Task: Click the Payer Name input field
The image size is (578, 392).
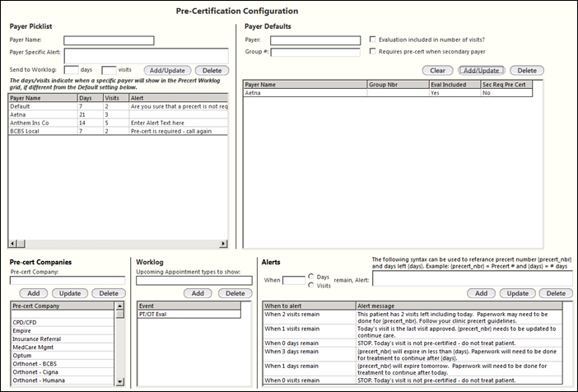Action: point(109,40)
